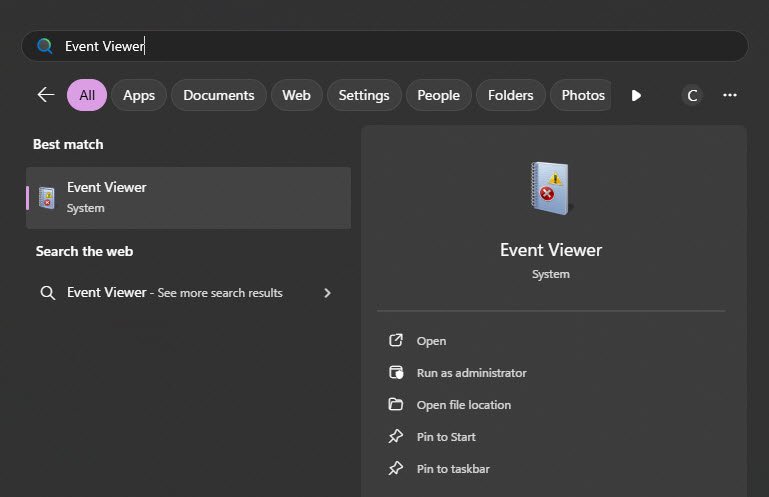
Task: Click the back arrow icon
Action: 45,95
